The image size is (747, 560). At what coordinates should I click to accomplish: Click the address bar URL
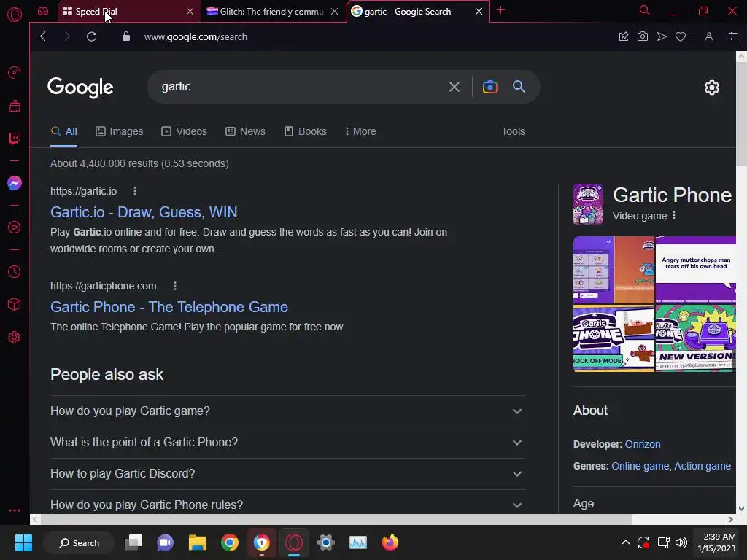(196, 36)
